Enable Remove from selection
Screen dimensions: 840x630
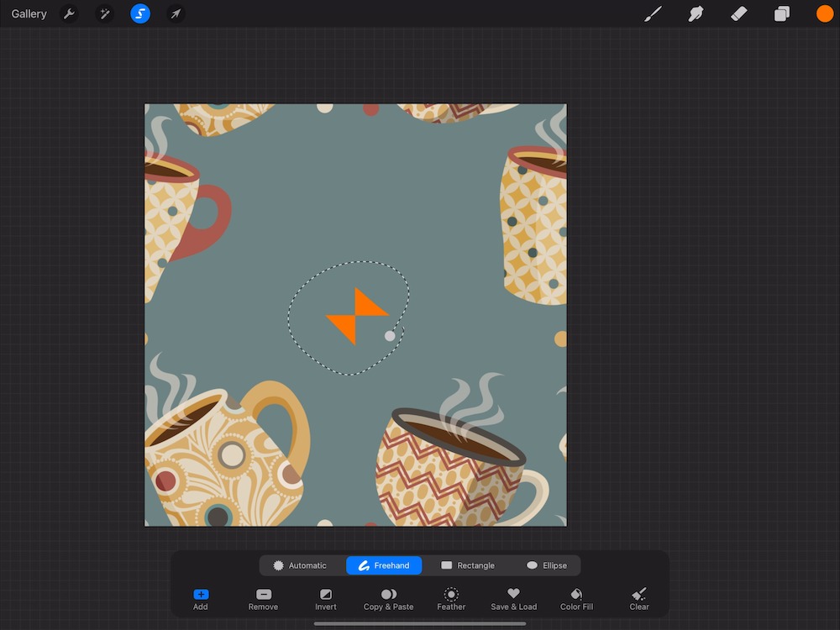[263, 599]
